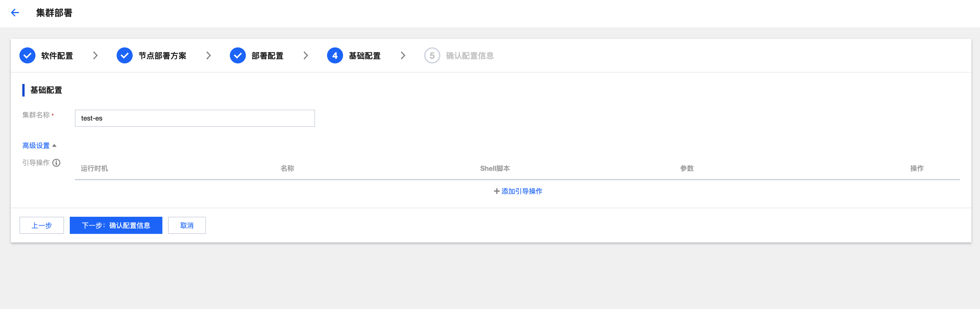The height and width of the screenshot is (309, 980).
Task: Click 下一步：确认配置信息 button
Action: [x=116, y=225]
